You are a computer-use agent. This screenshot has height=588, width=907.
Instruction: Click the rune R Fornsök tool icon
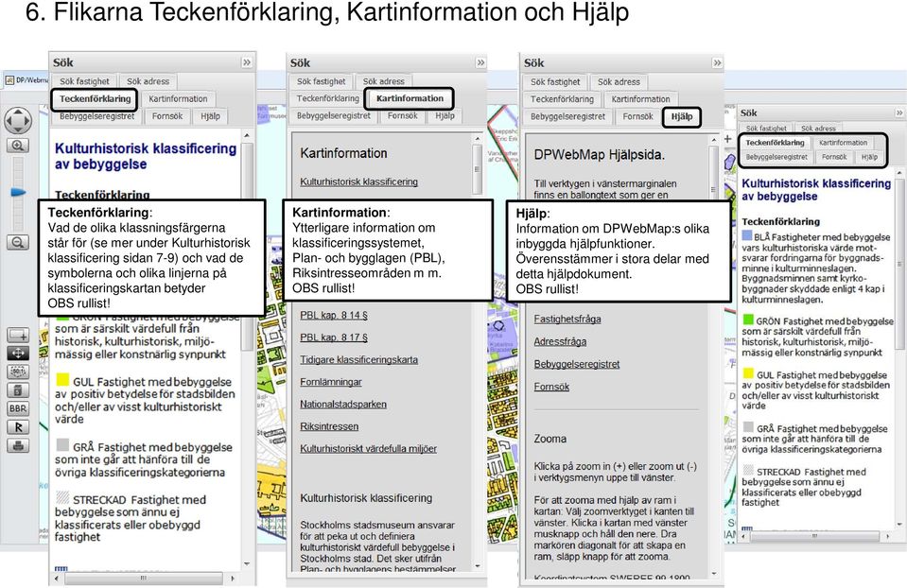(18, 427)
